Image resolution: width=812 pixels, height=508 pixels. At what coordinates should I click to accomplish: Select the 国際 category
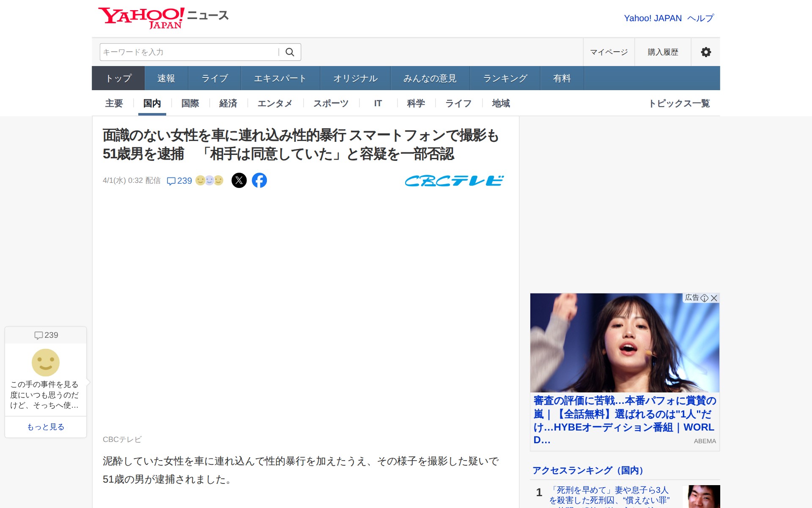(x=190, y=103)
